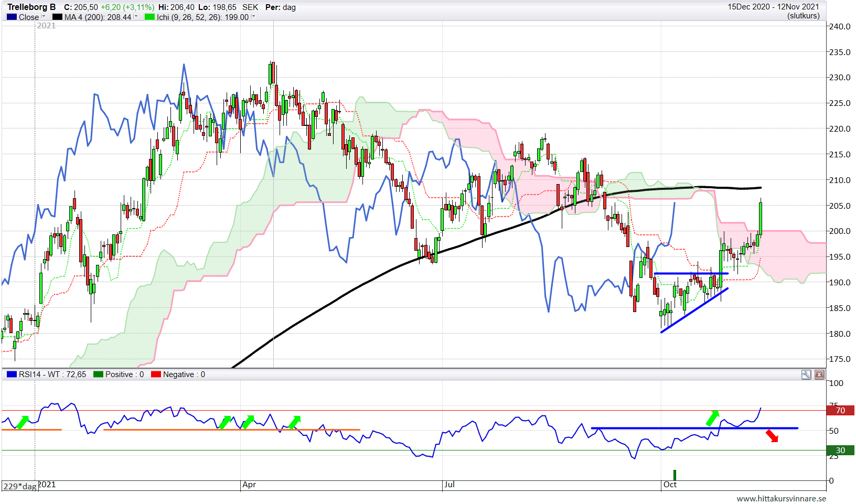Screen dimensions: 856x504
Task: Click the green Positive legend swatch
Action: [98, 374]
